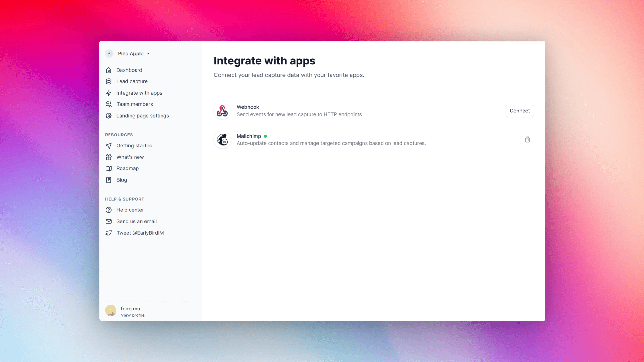Click the Team members people icon
Viewport: 644px width, 362px height.
click(x=109, y=104)
